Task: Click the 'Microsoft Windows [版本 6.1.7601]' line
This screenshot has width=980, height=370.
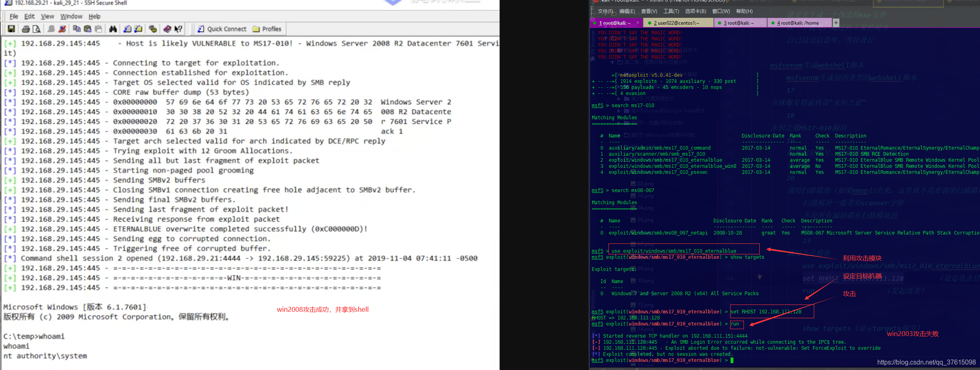Action: (75, 307)
